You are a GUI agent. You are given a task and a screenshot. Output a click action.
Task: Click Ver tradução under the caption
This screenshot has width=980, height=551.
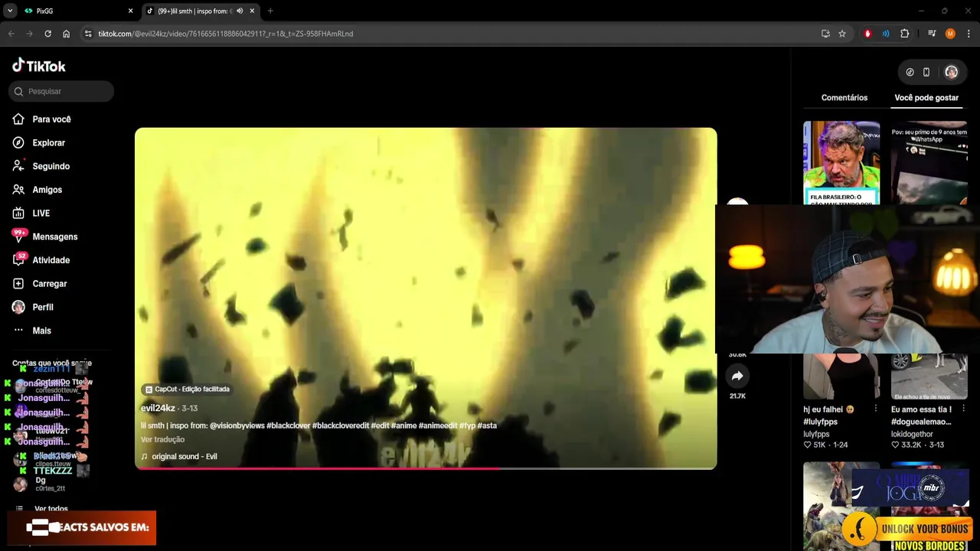pyautogui.click(x=162, y=439)
